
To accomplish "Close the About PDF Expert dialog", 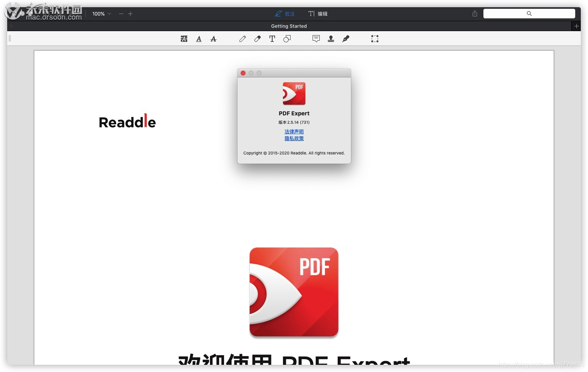I will pos(243,73).
